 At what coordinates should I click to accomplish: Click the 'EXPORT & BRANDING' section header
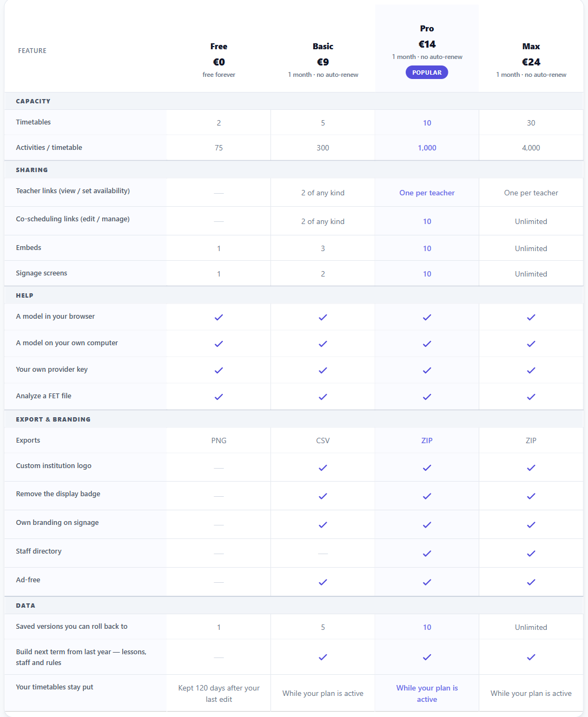(x=53, y=419)
